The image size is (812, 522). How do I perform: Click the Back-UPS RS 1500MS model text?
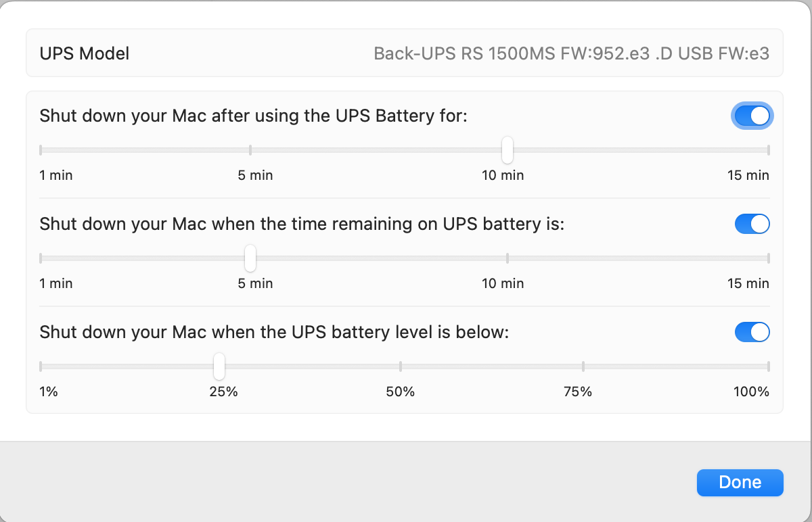(571, 53)
